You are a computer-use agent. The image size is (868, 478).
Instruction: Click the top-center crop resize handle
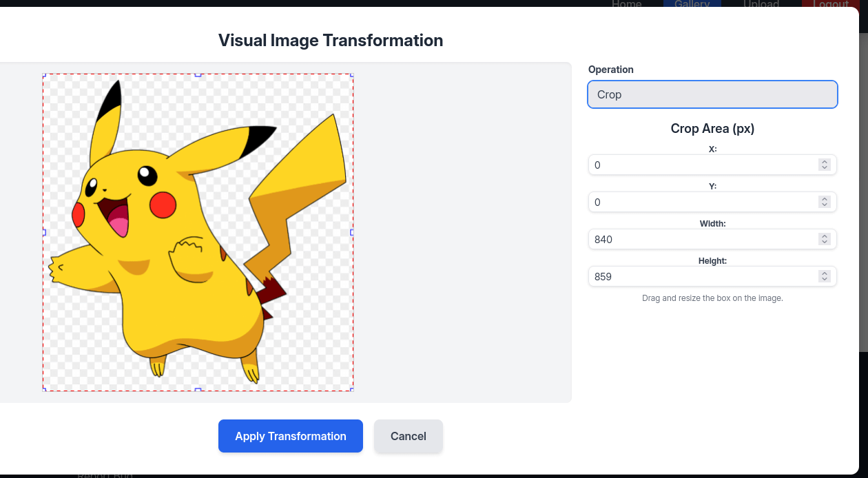click(x=198, y=74)
